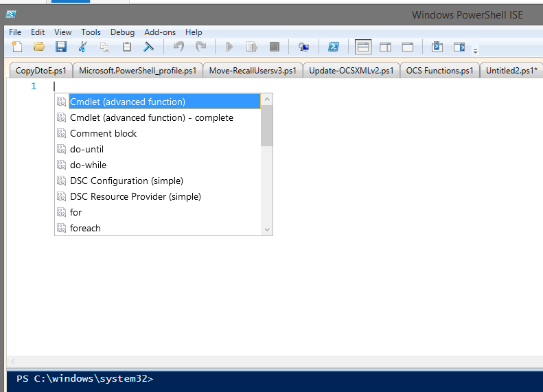Stop the operation with the square stop icon
The image size is (543, 392).
click(x=275, y=47)
